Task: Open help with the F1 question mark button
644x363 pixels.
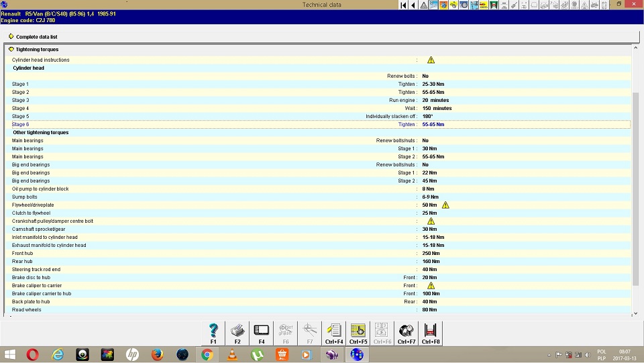Action: pos(213,333)
